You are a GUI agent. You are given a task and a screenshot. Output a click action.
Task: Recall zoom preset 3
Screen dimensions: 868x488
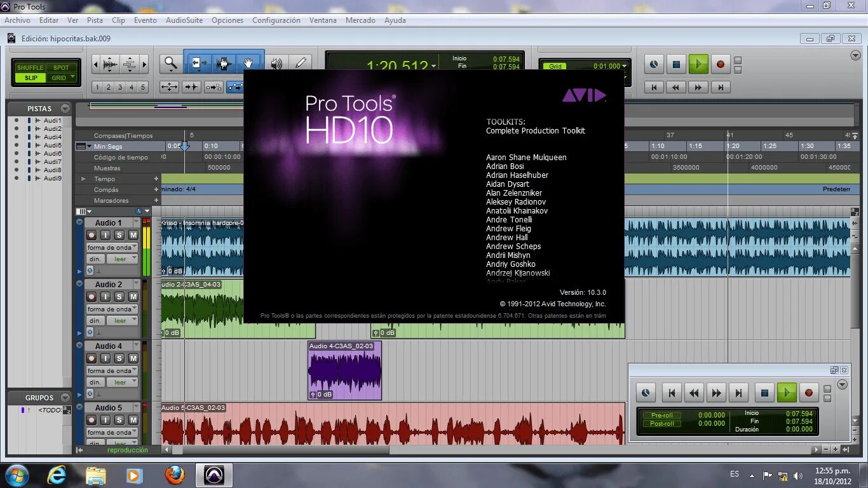click(x=120, y=87)
